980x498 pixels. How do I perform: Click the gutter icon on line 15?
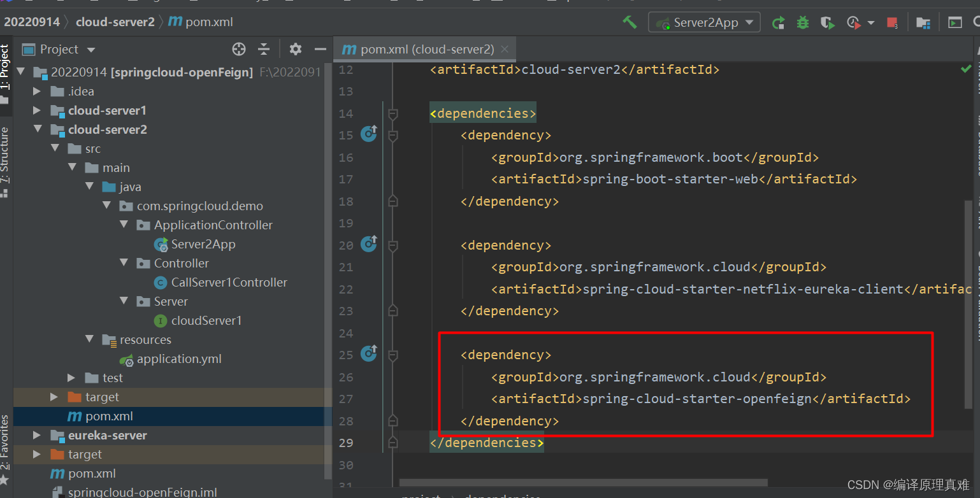pyautogui.click(x=369, y=134)
